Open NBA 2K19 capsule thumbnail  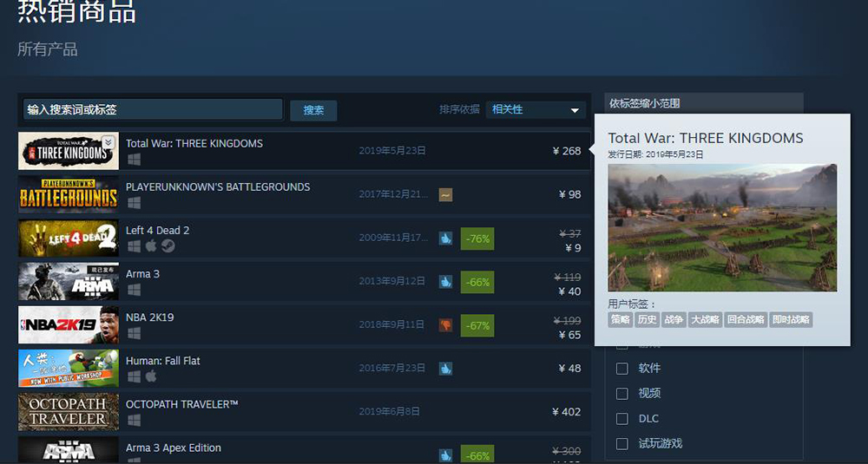[x=69, y=324]
